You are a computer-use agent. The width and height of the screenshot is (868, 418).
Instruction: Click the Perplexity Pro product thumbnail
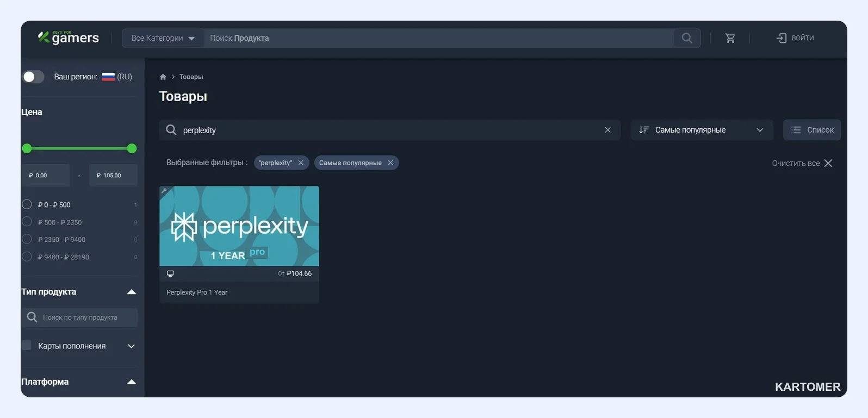click(239, 226)
